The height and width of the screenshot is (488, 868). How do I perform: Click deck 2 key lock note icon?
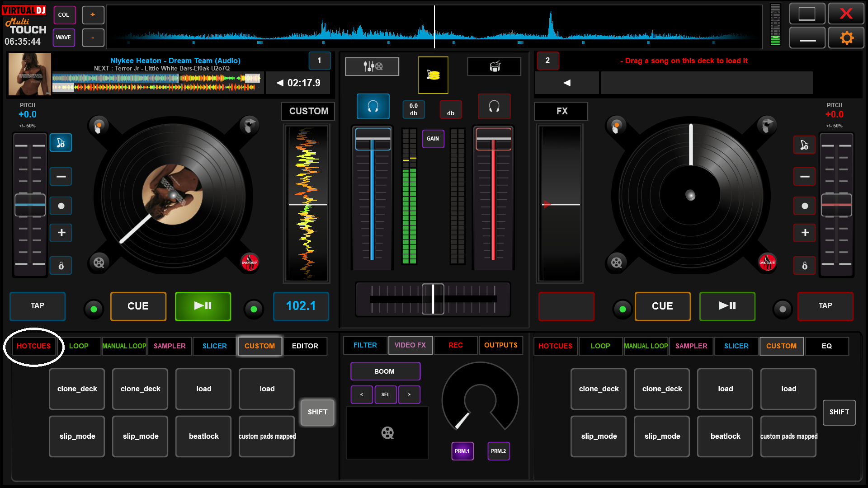pyautogui.click(x=805, y=145)
